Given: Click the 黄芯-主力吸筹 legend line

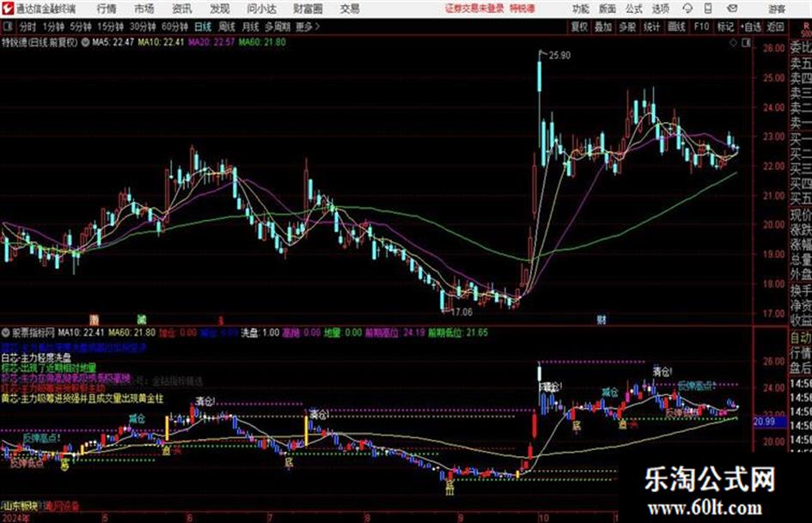Looking at the screenshot, I should click(82, 398).
